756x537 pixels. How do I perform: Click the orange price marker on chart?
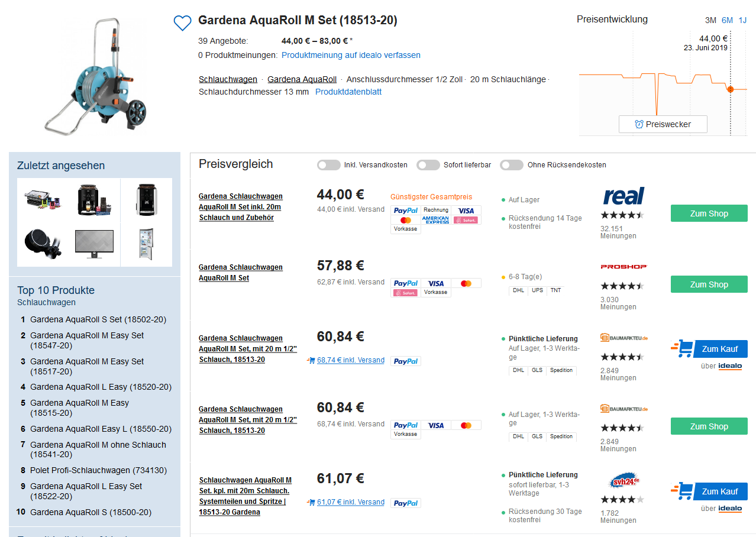(730, 89)
